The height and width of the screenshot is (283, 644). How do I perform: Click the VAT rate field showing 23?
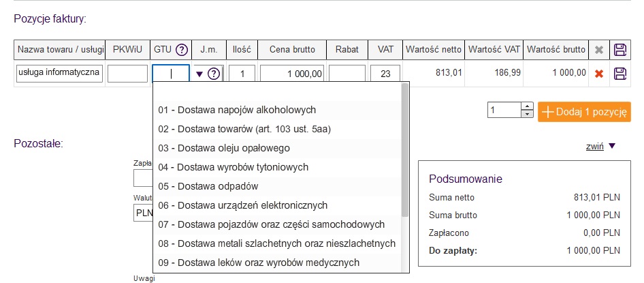(385, 74)
